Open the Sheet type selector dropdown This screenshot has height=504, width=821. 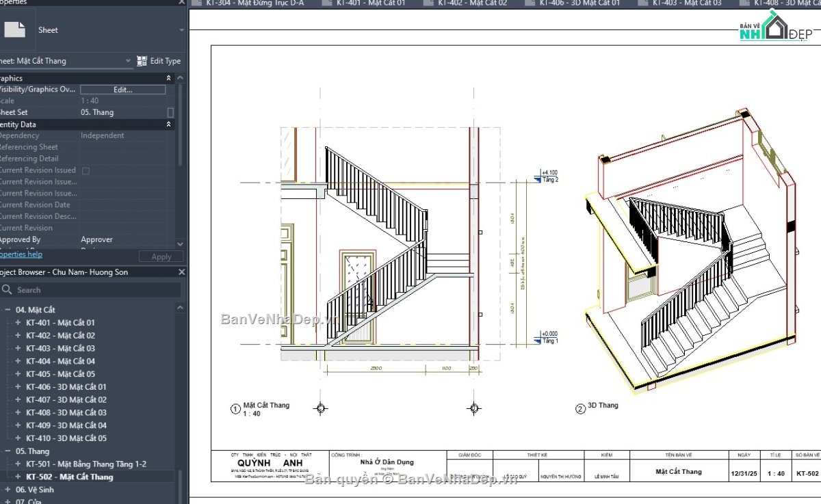tap(181, 30)
